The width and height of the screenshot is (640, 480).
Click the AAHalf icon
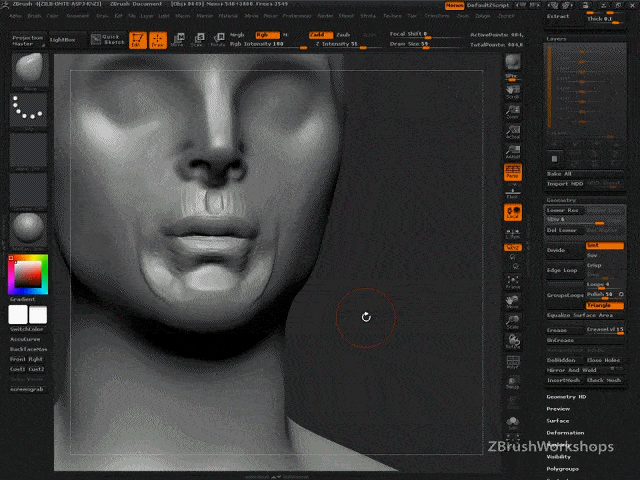pyautogui.click(x=513, y=152)
